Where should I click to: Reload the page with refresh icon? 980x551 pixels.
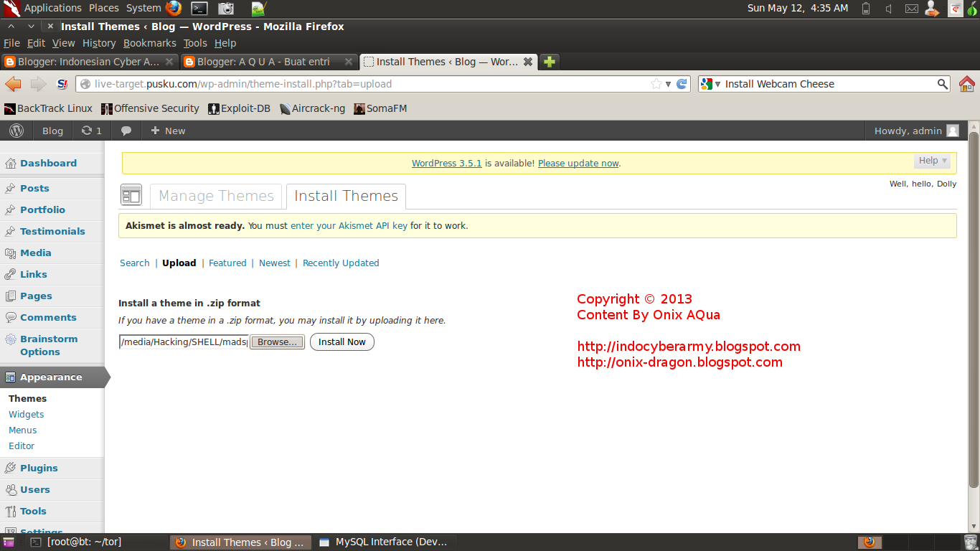[682, 84]
